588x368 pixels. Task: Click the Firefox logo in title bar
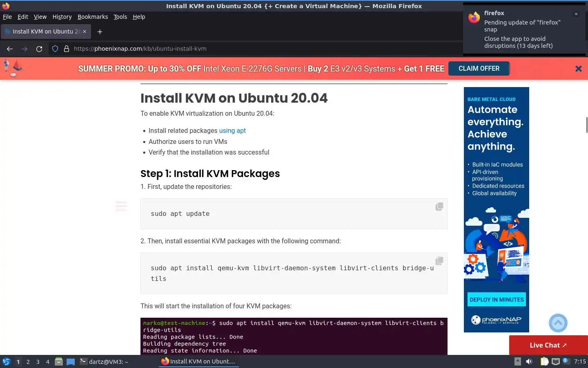click(x=6, y=6)
